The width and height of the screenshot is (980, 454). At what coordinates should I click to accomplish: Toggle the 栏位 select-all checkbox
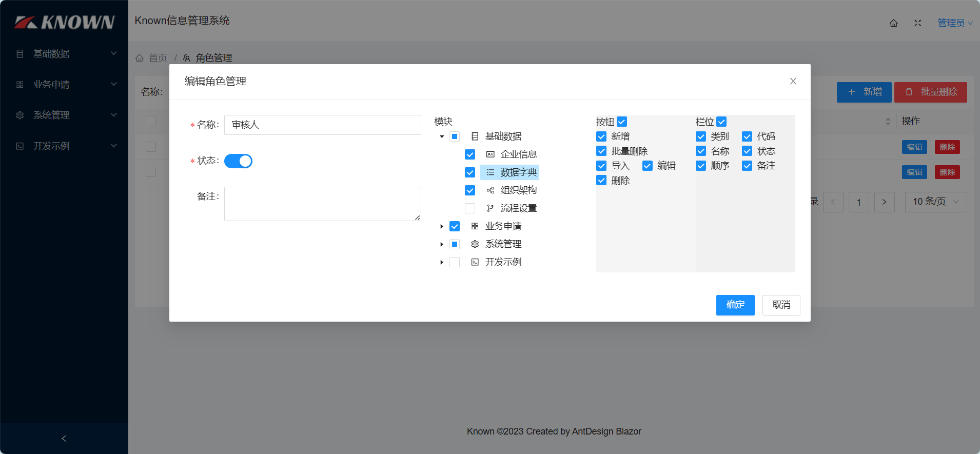point(721,122)
